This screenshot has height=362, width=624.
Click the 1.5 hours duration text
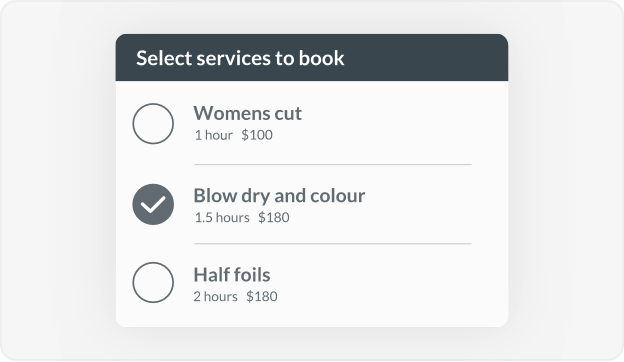pos(222,218)
